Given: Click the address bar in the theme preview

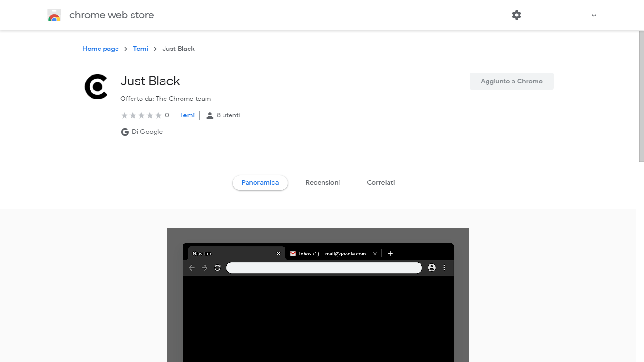Looking at the screenshot, I should click(x=324, y=267).
